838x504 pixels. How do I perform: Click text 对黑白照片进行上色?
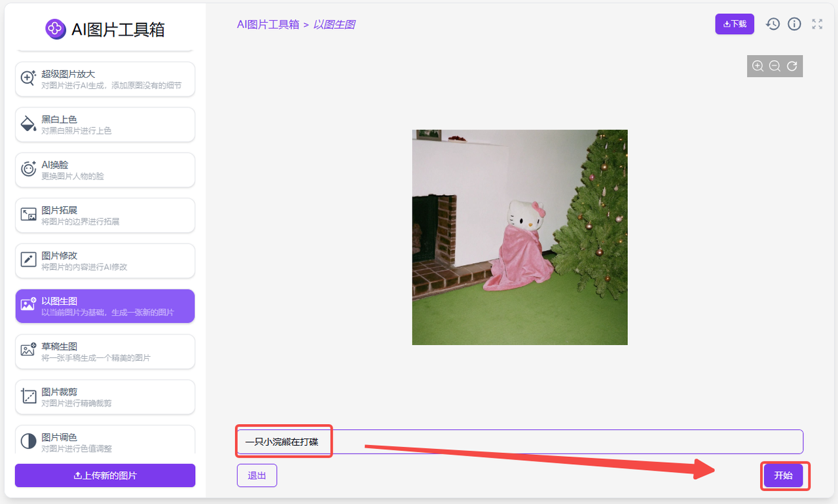click(x=77, y=131)
